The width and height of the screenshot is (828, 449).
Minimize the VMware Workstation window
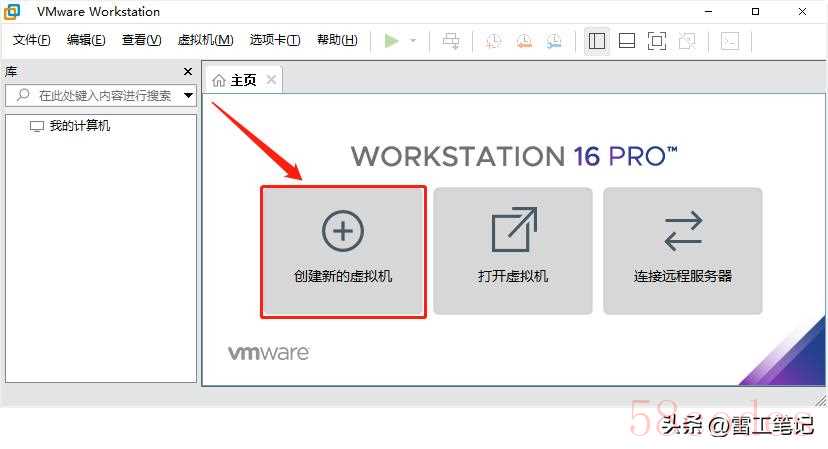pyautogui.click(x=708, y=12)
